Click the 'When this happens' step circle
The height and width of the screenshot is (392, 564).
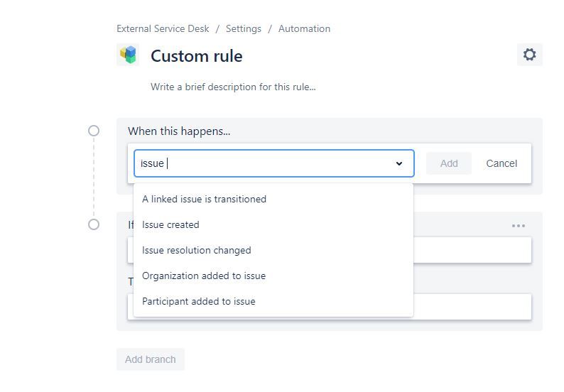(94, 131)
